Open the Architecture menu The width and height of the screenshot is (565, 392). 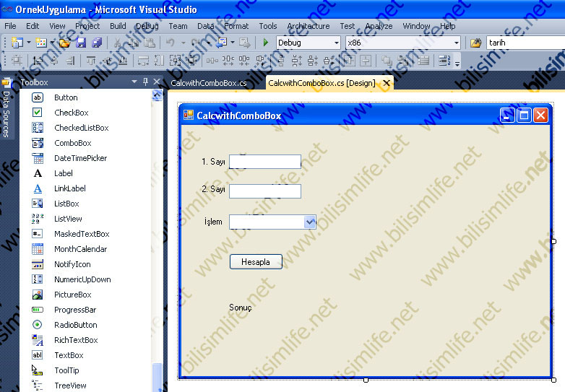point(308,26)
